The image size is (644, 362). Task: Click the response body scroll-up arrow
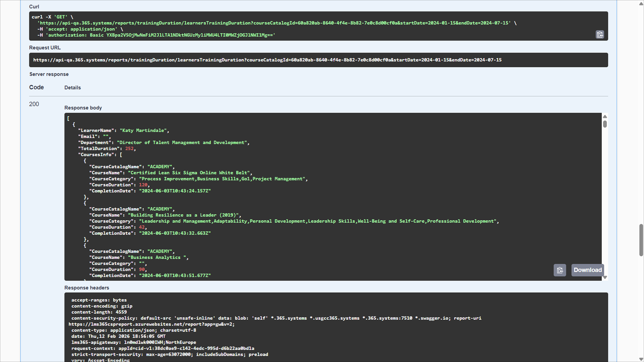tap(605, 117)
